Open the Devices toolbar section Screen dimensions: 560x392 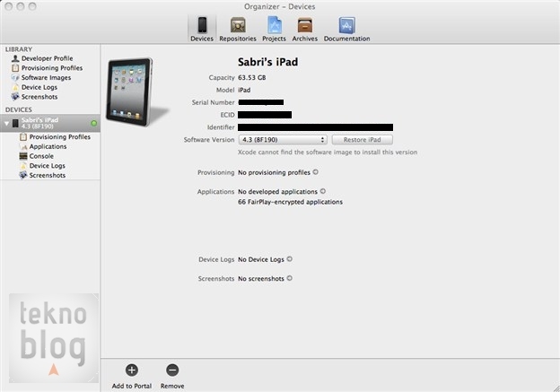[x=202, y=30]
